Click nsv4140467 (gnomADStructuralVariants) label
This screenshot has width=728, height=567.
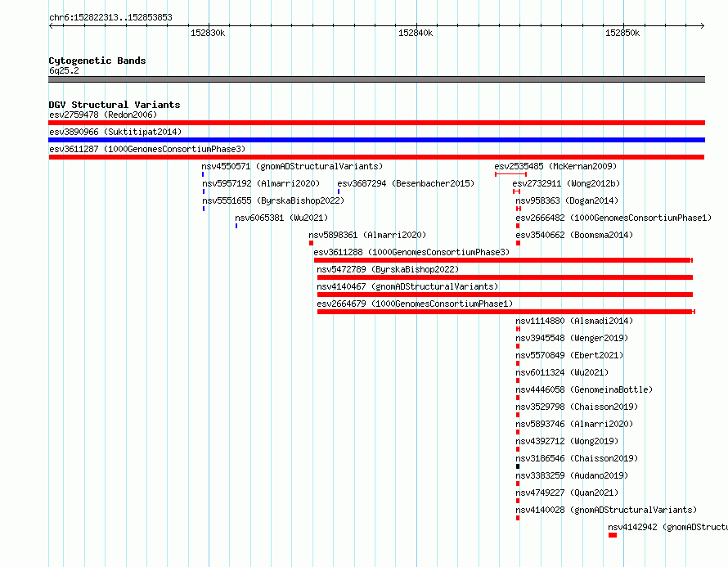[407, 286]
